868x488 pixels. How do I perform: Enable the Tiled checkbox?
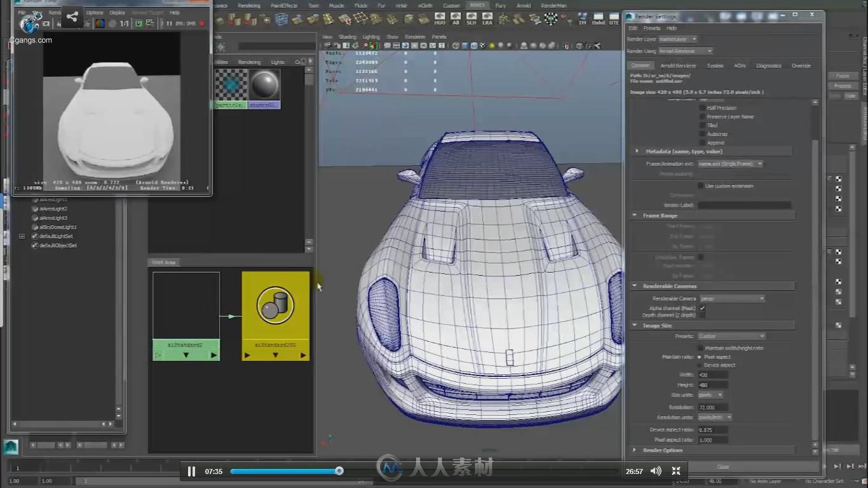(x=702, y=125)
